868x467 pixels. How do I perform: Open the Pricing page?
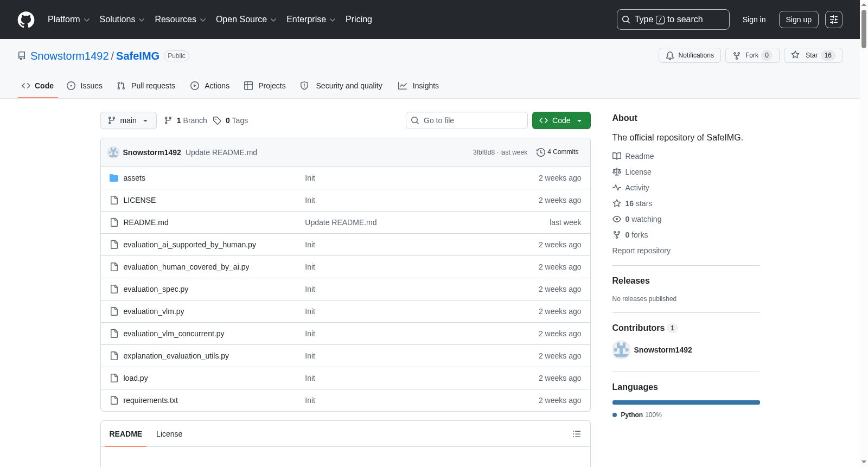coord(359,20)
